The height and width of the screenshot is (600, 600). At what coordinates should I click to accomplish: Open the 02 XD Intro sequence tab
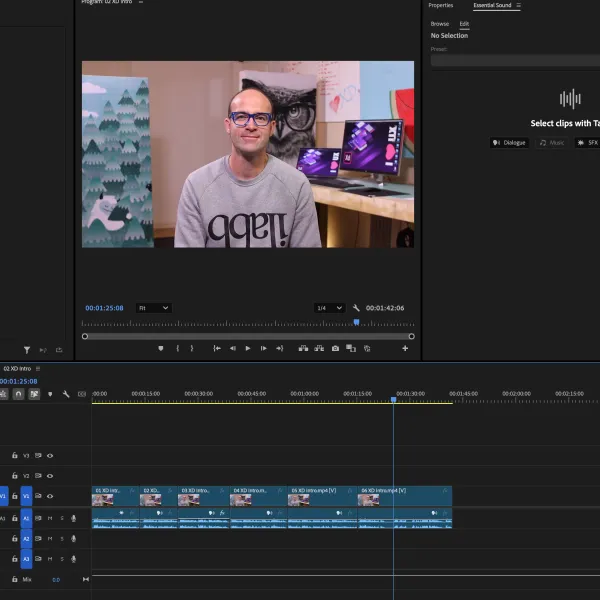[17, 368]
